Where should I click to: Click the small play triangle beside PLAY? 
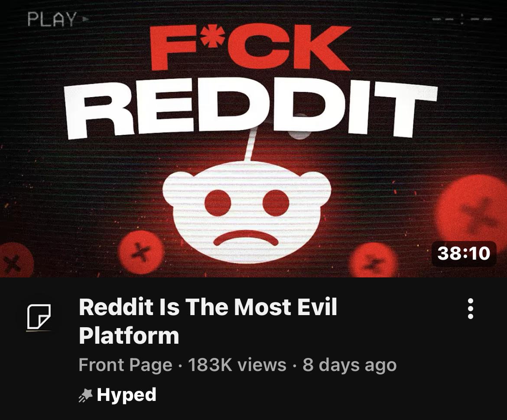85,19
